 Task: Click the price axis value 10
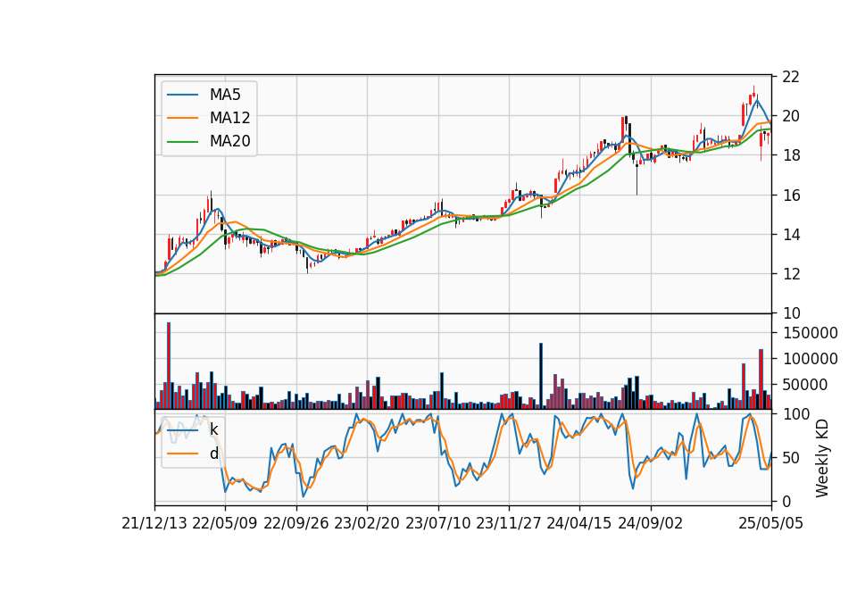791,313
